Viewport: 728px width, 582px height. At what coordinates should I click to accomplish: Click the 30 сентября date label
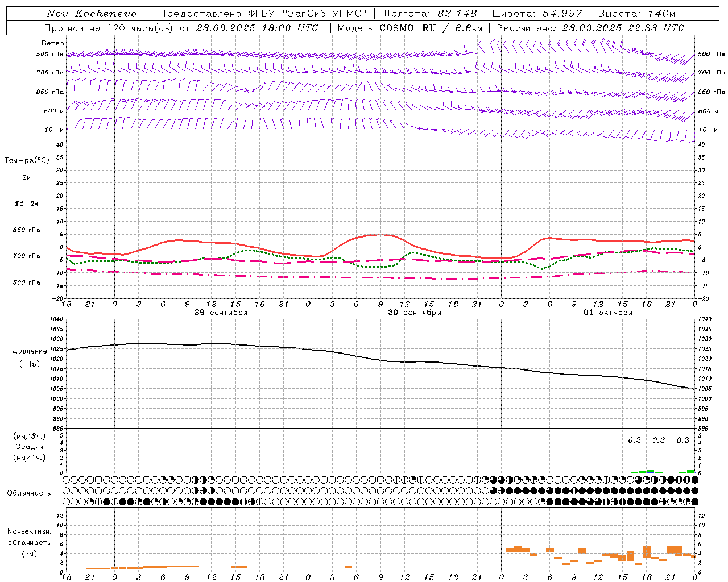[x=415, y=313]
